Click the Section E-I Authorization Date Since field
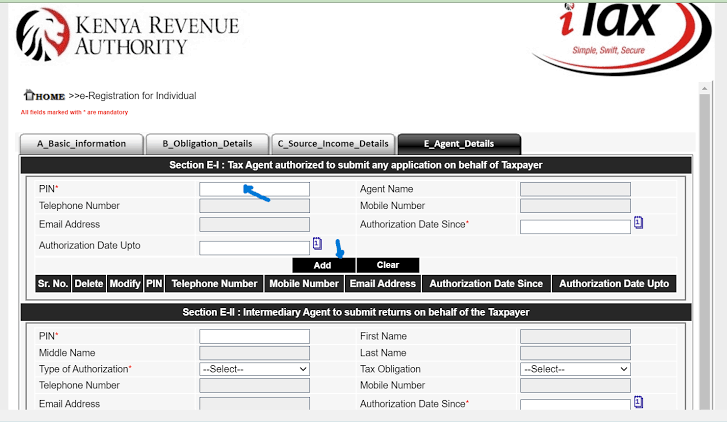 coord(575,227)
